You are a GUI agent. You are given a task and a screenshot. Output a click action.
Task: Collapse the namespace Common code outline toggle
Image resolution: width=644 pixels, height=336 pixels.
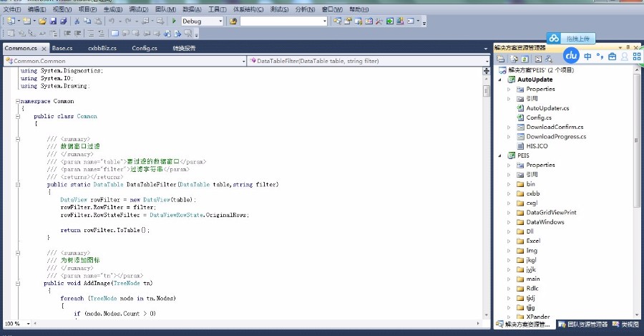point(18,101)
